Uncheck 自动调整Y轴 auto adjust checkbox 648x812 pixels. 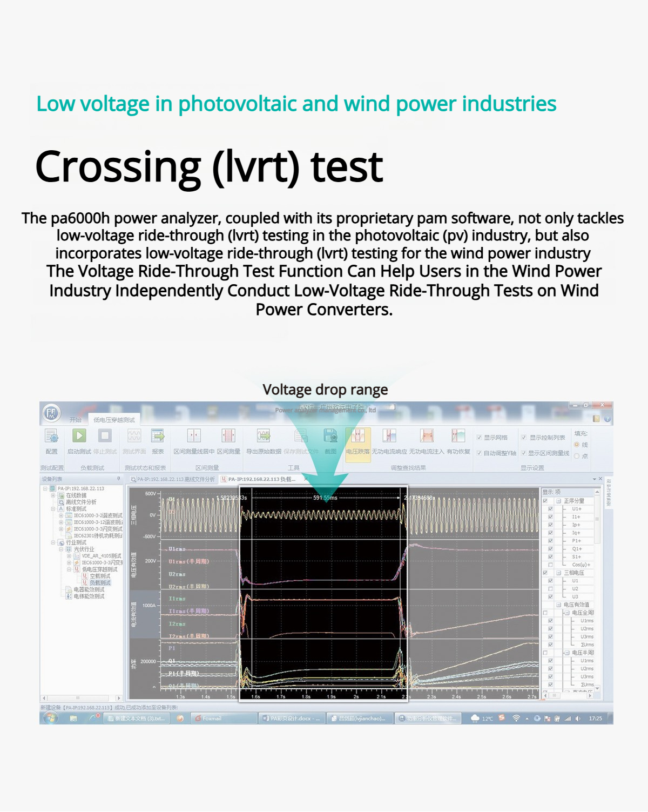pos(480,453)
